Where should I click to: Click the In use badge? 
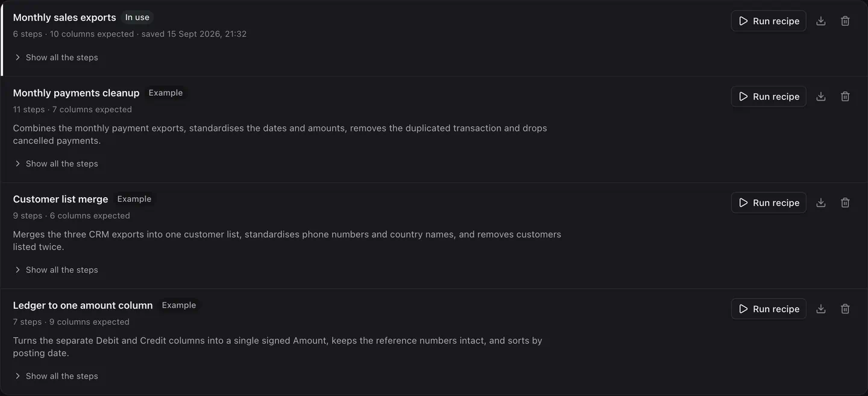pos(137,17)
